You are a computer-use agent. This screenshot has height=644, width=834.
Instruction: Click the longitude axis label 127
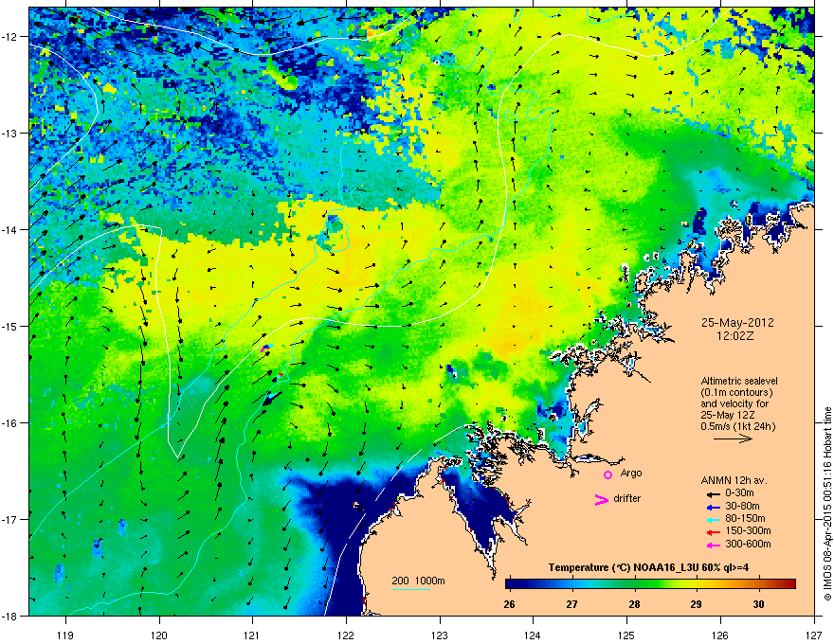[814, 635]
